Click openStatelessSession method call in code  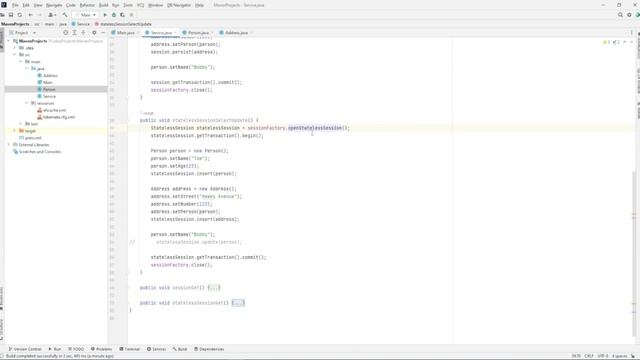point(315,128)
